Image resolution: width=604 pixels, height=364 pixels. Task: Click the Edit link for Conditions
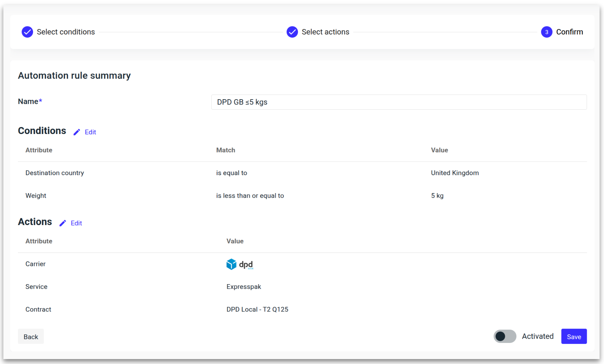[90, 132]
